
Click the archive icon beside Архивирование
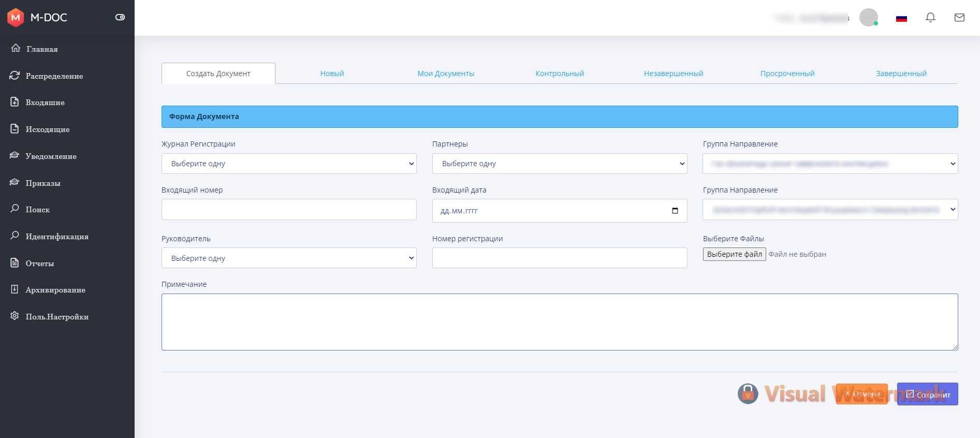14,289
